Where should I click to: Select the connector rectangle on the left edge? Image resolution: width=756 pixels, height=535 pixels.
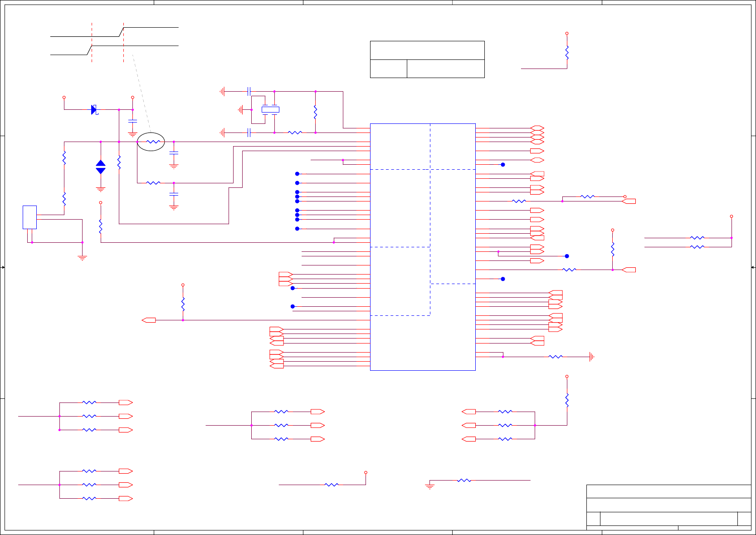click(x=29, y=217)
